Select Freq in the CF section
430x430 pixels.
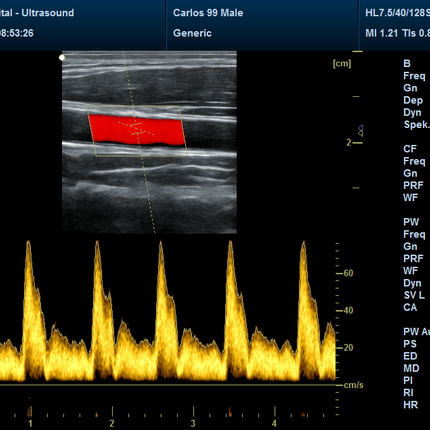[414, 161]
